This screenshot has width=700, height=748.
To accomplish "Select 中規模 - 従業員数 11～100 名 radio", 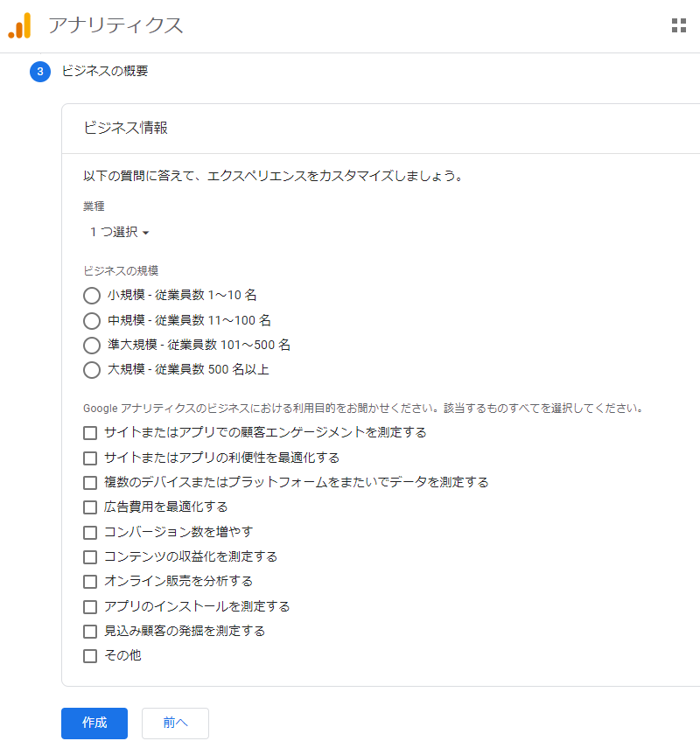I will pos(92,320).
